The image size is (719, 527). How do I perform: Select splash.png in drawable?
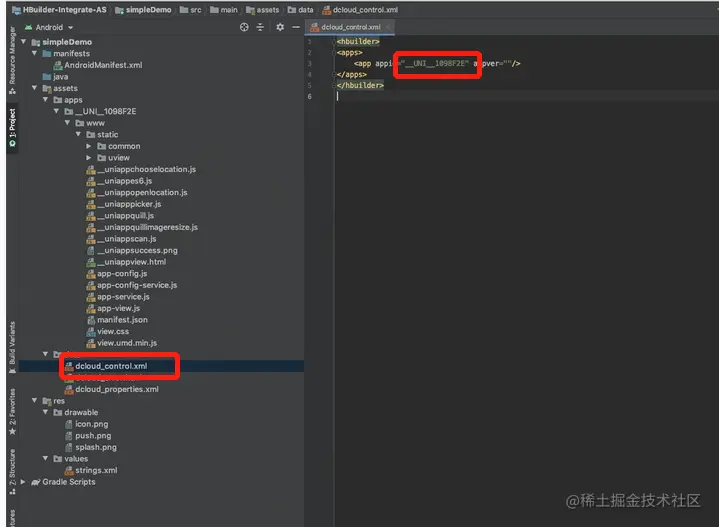pyautogui.click(x=91, y=447)
